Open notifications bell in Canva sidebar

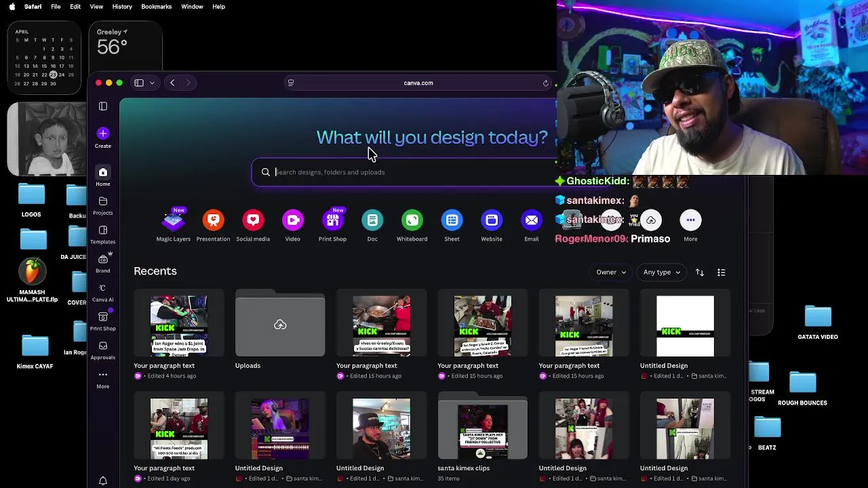click(103, 481)
